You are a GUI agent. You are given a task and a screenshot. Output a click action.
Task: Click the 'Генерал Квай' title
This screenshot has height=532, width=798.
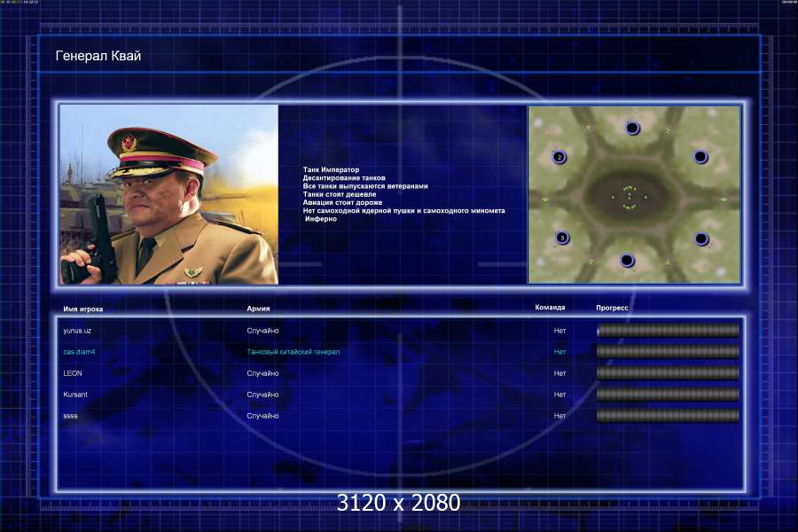[98, 56]
